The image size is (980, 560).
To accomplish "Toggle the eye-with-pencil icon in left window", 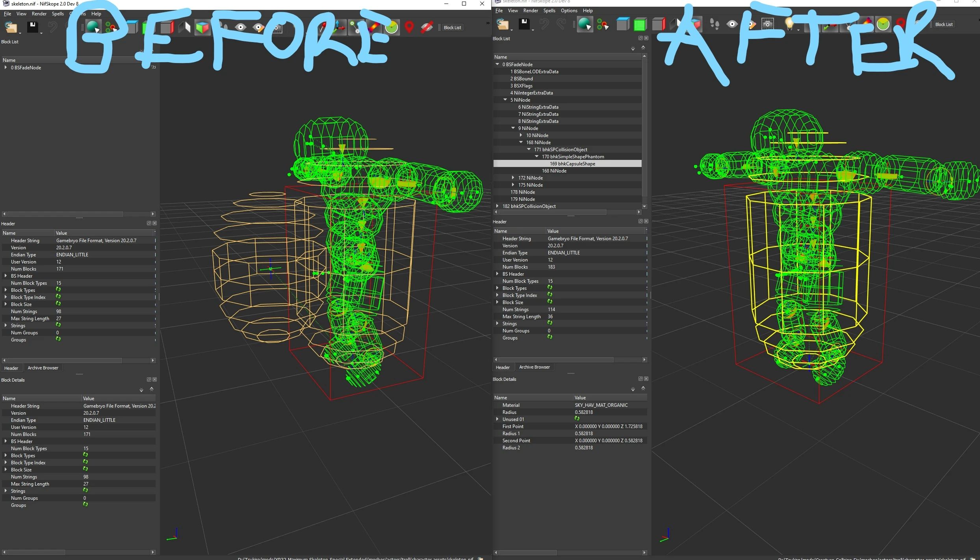I will (x=258, y=27).
